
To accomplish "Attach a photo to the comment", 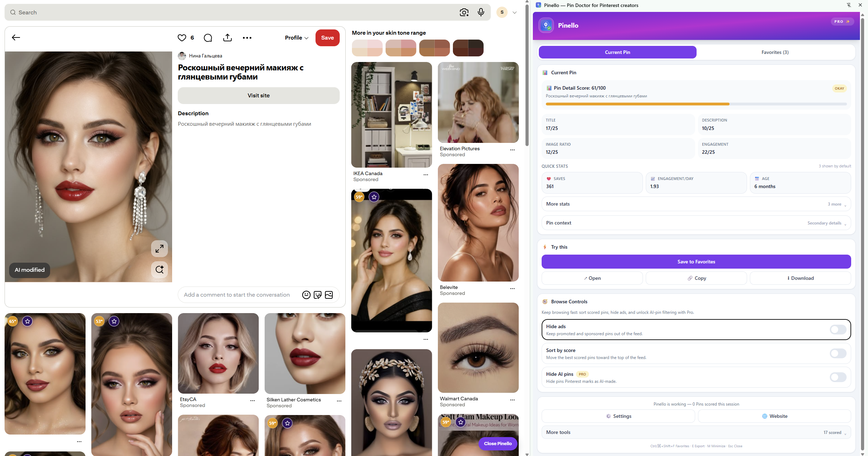I will (329, 295).
